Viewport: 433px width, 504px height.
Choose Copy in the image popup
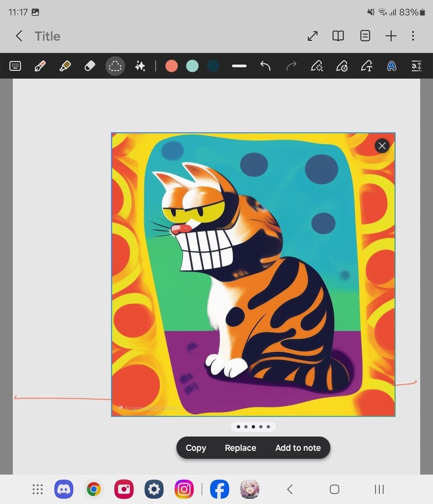tap(196, 448)
